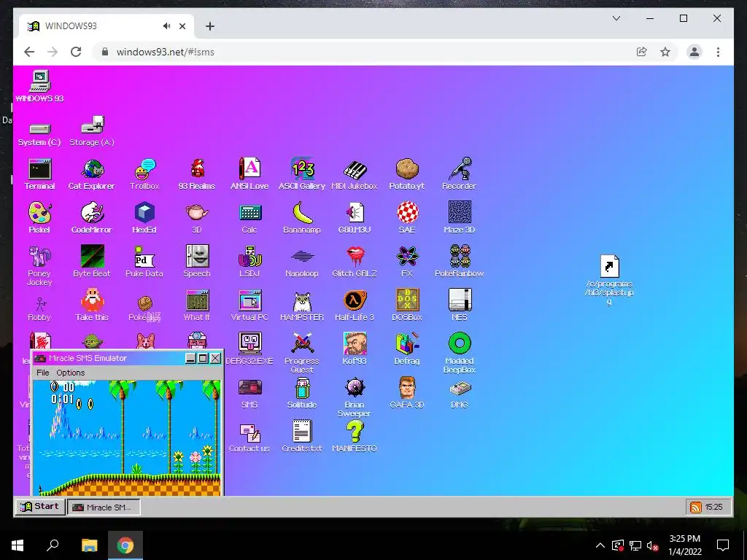The height and width of the screenshot is (560, 747).
Task: Open the Speech face icon
Action: coord(197,262)
